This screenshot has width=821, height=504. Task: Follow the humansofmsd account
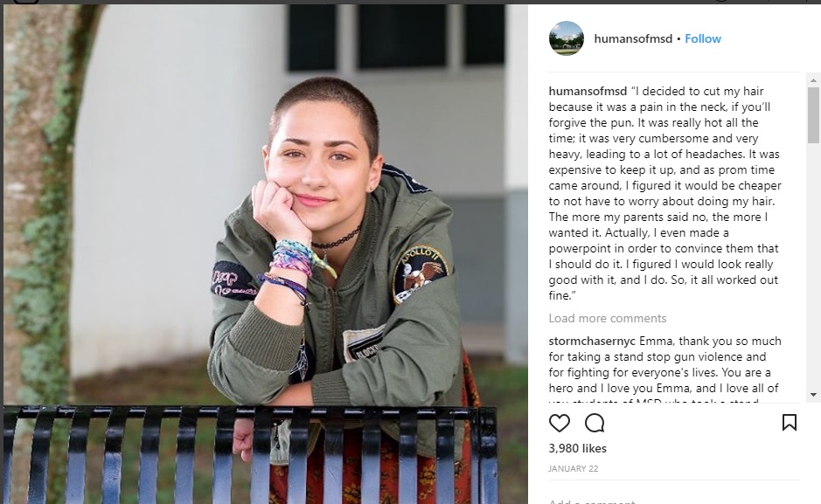[703, 38]
